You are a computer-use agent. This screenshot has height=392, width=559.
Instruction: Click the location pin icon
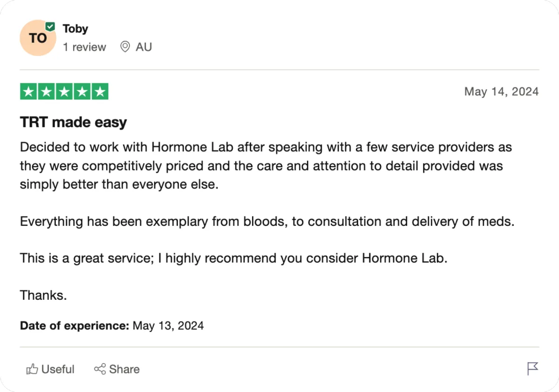[125, 47]
